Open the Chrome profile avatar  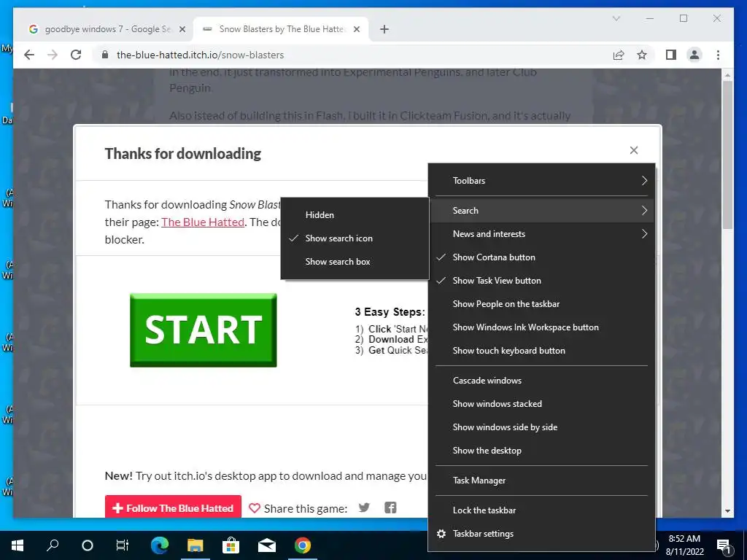[694, 55]
